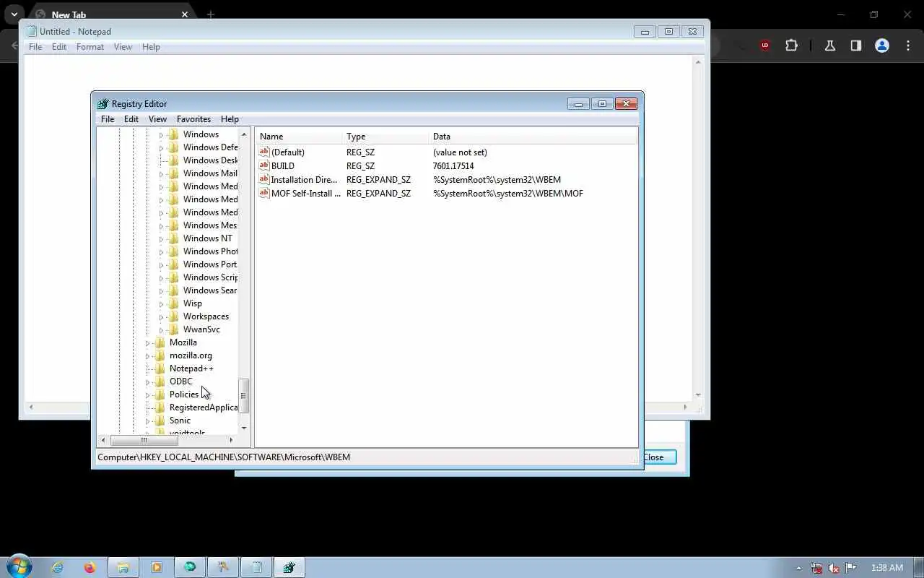Open the Favorites menu in Registry Editor
The height and width of the screenshot is (578, 924).
[x=193, y=119]
